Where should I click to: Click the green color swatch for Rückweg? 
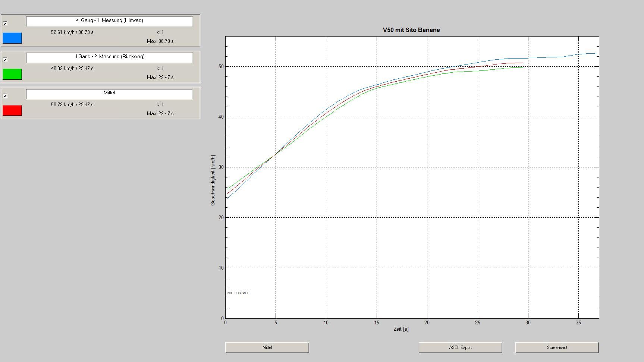(12, 74)
